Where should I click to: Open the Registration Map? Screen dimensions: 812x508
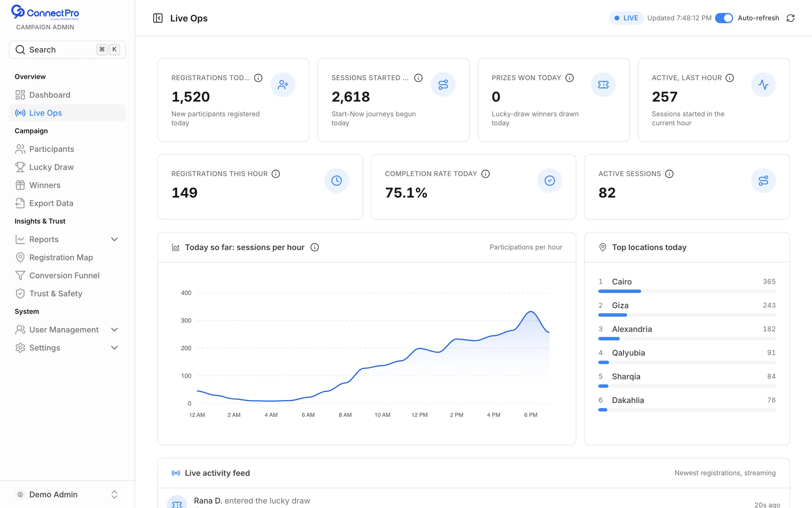tap(67, 257)
